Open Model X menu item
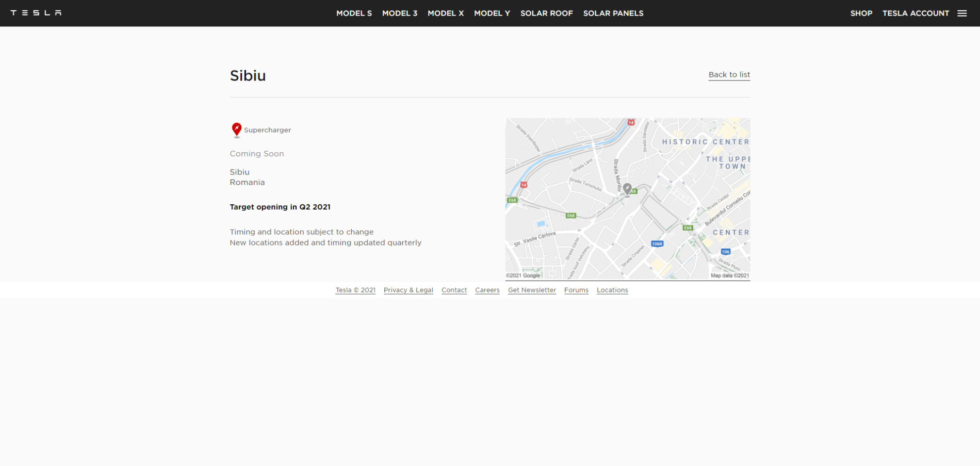This screenshot has height=466, width=980. 446,13
